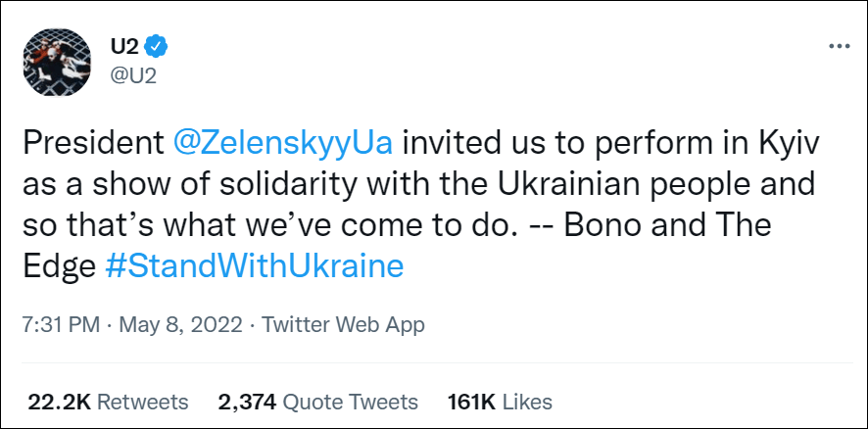Click the blue verified badge
Viewport: 868px width, 429px height.
[x=156, y=44]
